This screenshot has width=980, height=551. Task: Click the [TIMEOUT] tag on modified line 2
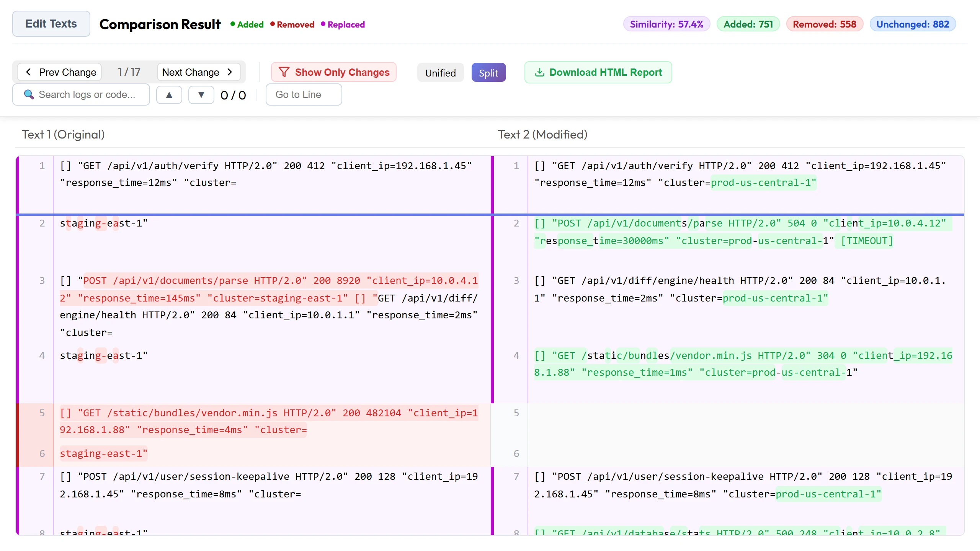867,241
